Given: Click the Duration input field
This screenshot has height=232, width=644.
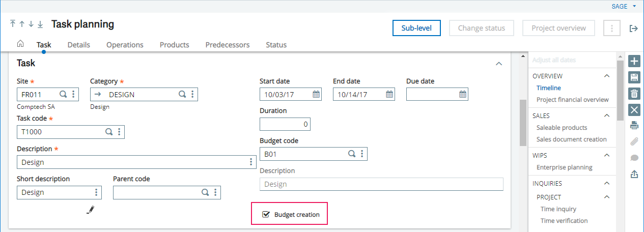Looking at the screenshot, I should pos(285,124).
